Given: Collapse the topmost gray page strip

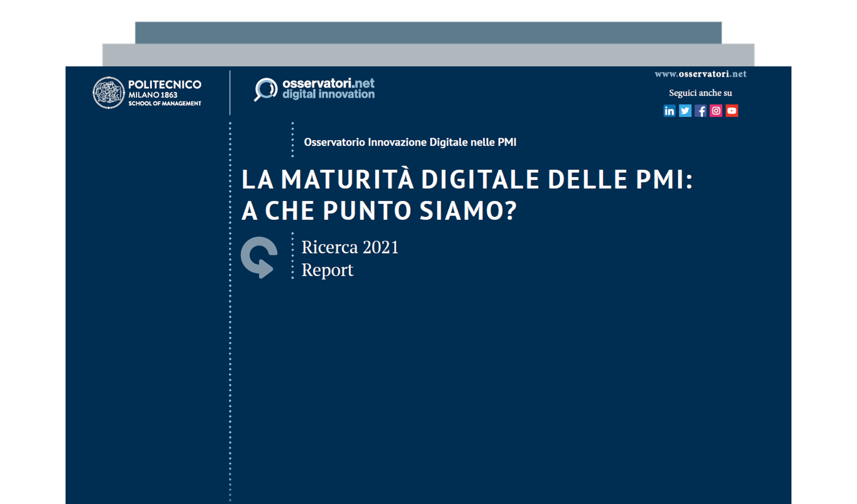Looking at the screenshot, I should pos(428,31).
